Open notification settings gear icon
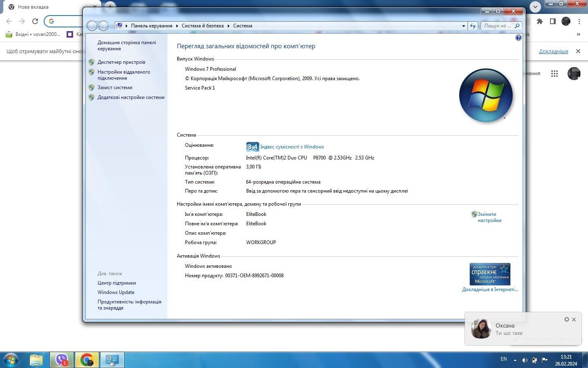The width and height of the screenshot is (588, 368). point(567,319)
